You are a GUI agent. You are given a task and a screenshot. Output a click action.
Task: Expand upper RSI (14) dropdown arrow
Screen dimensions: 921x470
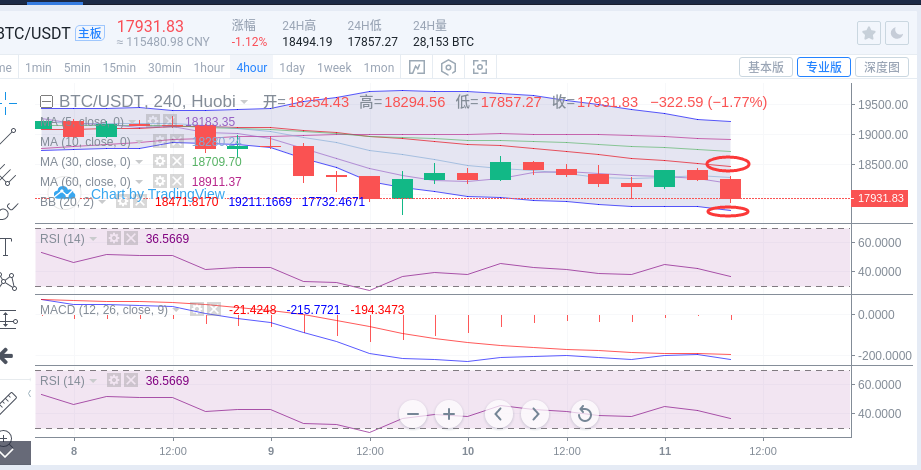click(x=93, y=239)
